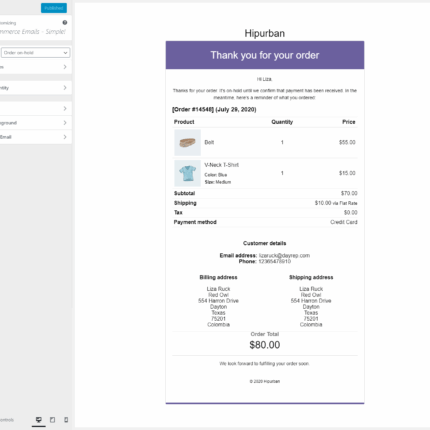Image resolution: width=430 pixels, height=430 pixels.
Task: Switch to mobile preview mode
Action: (66, 420)
